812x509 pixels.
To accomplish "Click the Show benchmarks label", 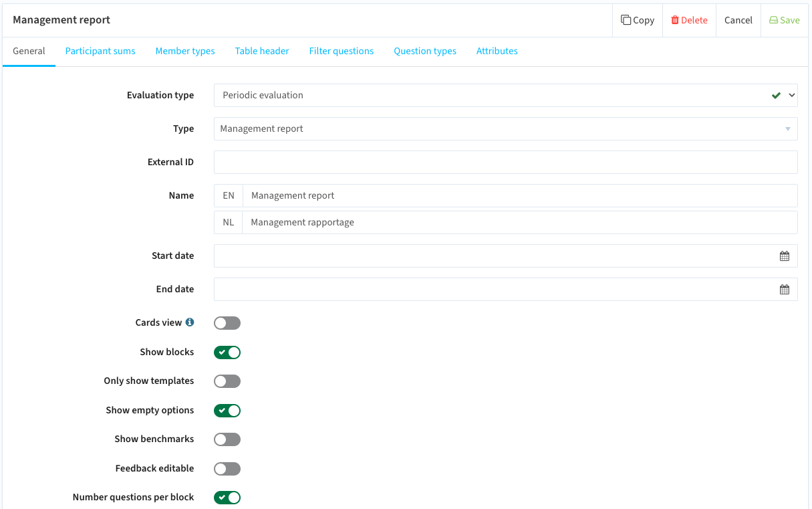I will tap(154, 439).
